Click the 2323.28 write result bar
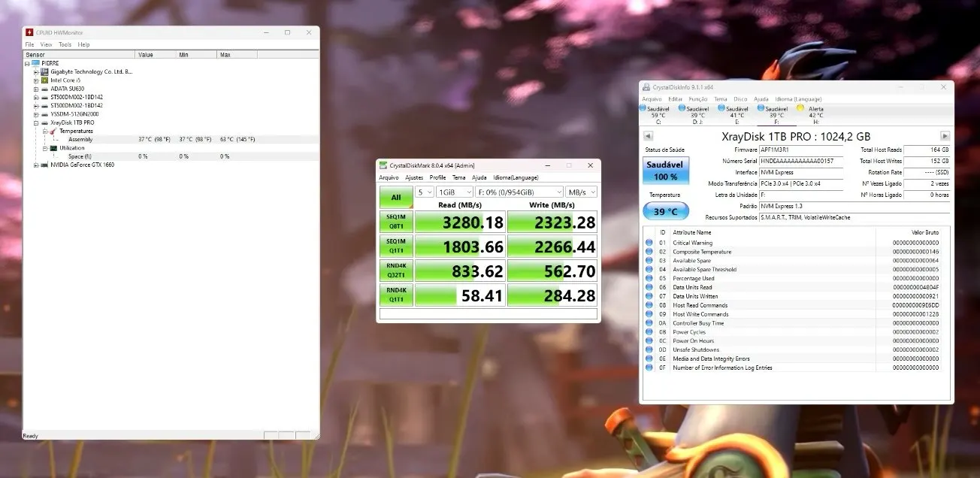Screen dimensions: 980x478 tap(552, 222)
